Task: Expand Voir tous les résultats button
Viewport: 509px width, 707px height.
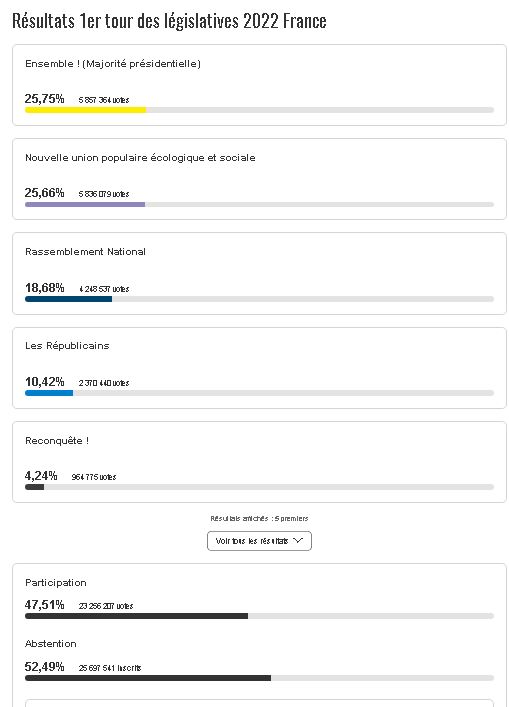Action: point(259,541)
